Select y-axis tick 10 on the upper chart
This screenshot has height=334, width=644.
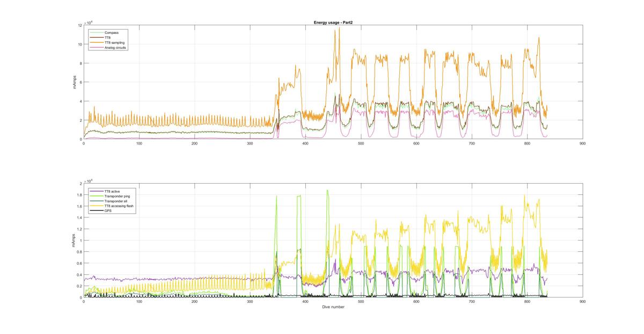79,44
